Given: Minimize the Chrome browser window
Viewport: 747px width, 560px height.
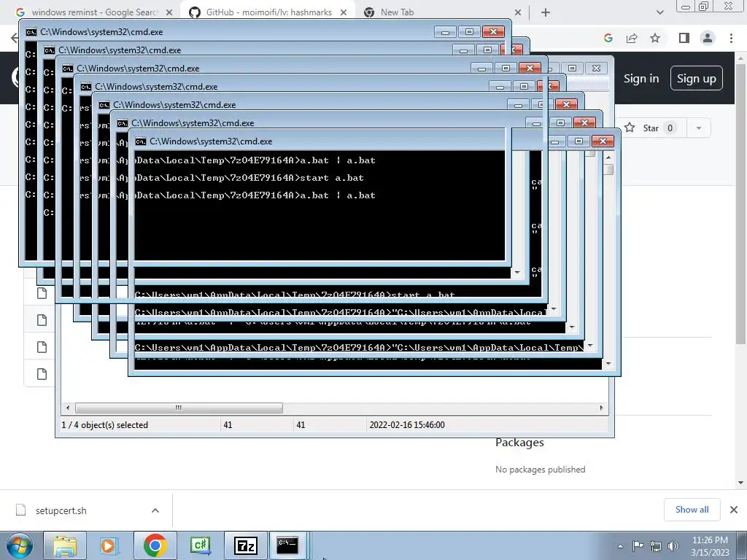Looking at the screenshot, I should (686, 6).
